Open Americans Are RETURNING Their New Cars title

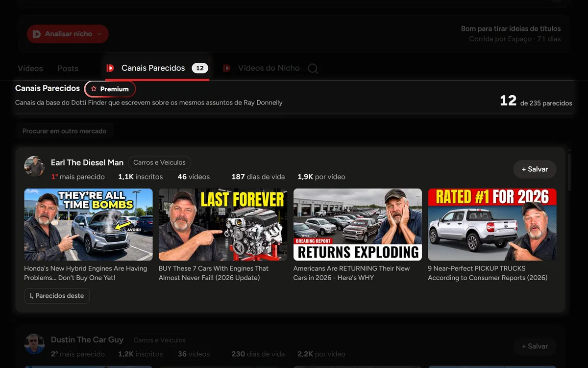click(x=351, y=273)
